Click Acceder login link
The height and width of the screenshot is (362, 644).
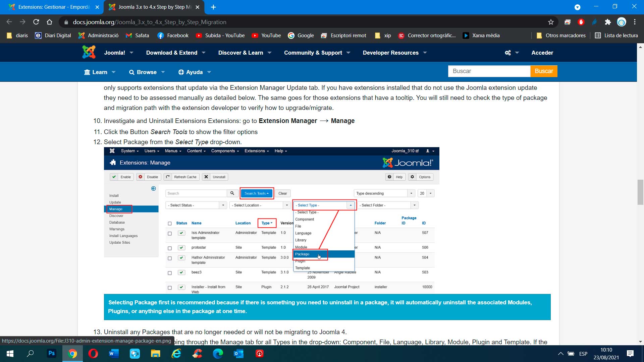point(542,53)
